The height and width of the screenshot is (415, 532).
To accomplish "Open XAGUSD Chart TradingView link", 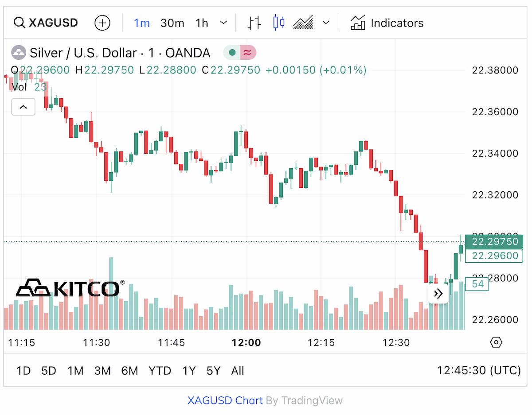I will pos(226,401).
